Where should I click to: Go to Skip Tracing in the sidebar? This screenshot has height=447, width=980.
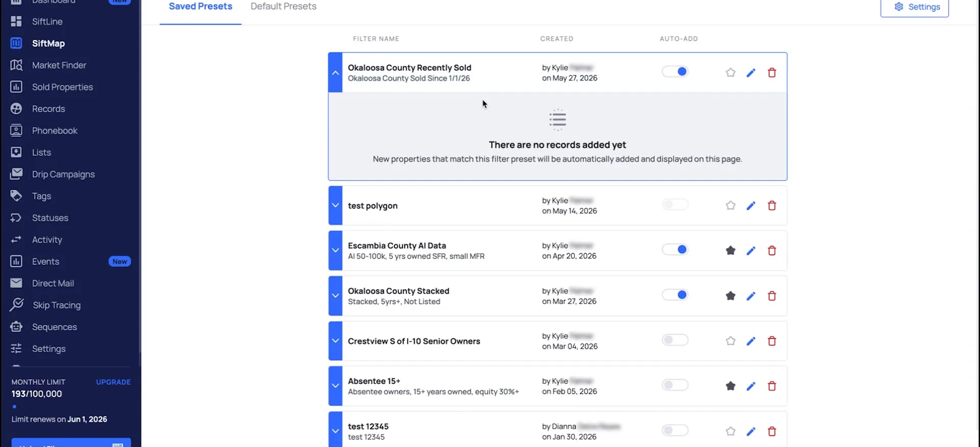pos(57,305)
